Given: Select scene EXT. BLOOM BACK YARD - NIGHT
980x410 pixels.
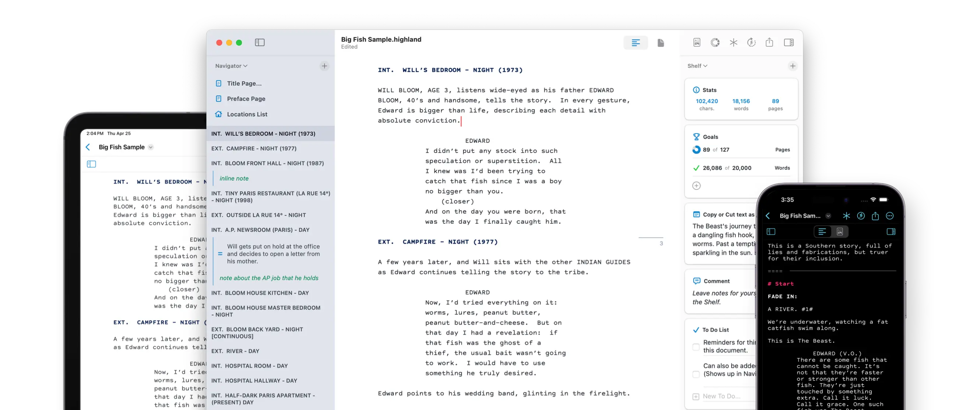Looking at the screenshot, I should tap(270, 333).
